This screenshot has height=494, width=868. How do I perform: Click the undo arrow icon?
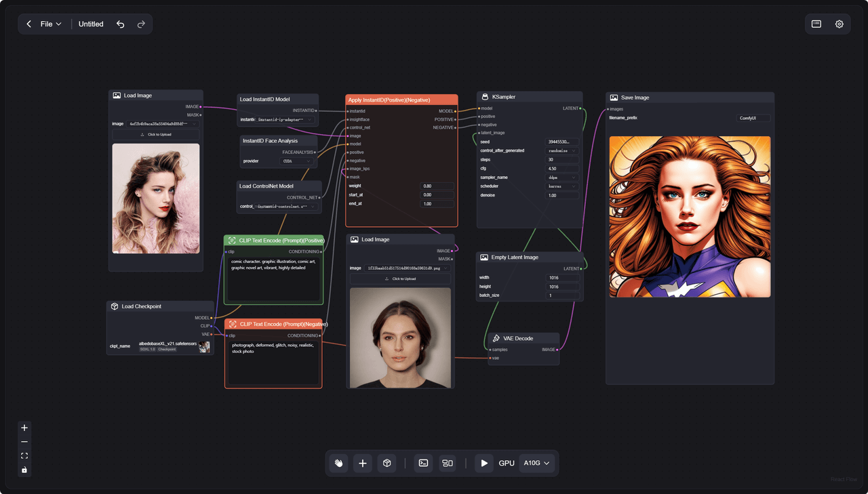tap(120, 24)
